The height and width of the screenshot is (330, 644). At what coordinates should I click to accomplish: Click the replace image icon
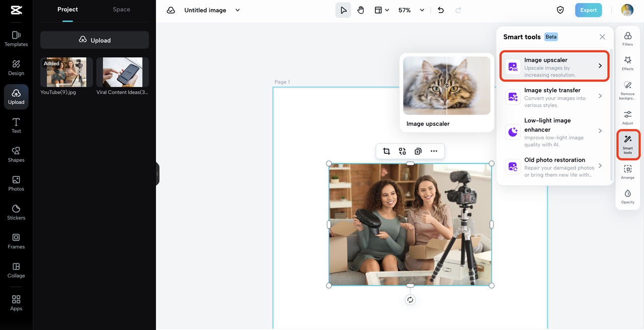click(403, 151)
